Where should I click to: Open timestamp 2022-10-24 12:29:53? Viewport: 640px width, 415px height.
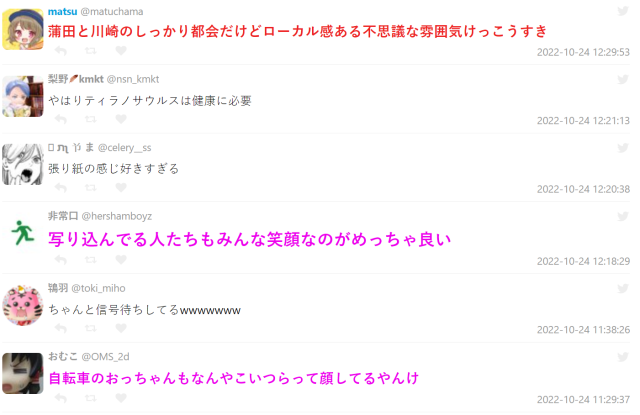pos(583,52)
